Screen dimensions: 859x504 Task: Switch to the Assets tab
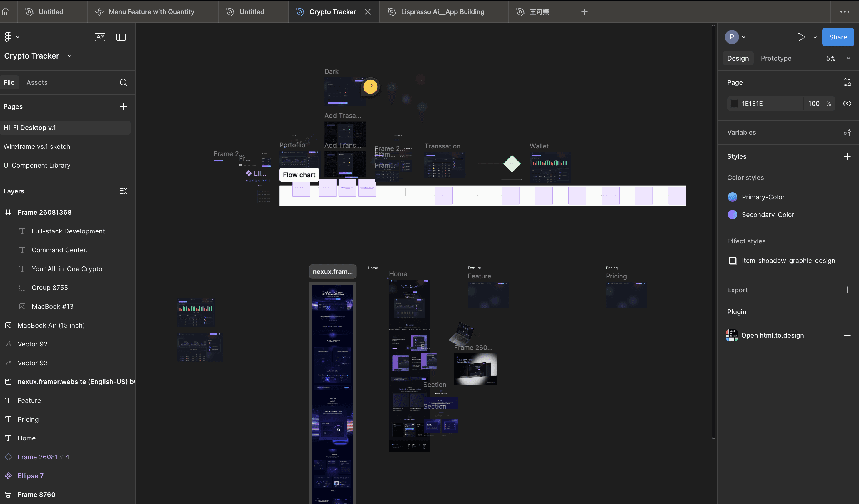coord(37,82)
